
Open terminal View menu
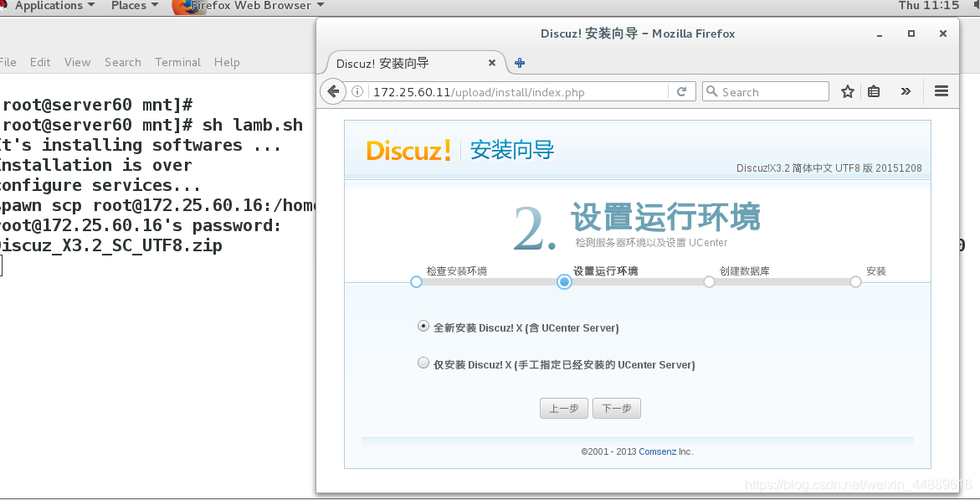(78, 62)
